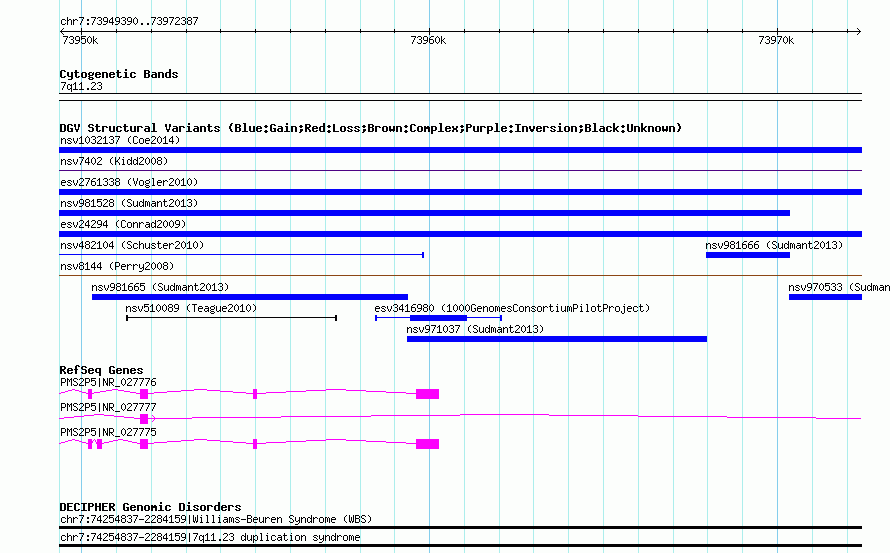Click the PMS2P5|NR_027777 transcript label

click(x=108, y=408)
